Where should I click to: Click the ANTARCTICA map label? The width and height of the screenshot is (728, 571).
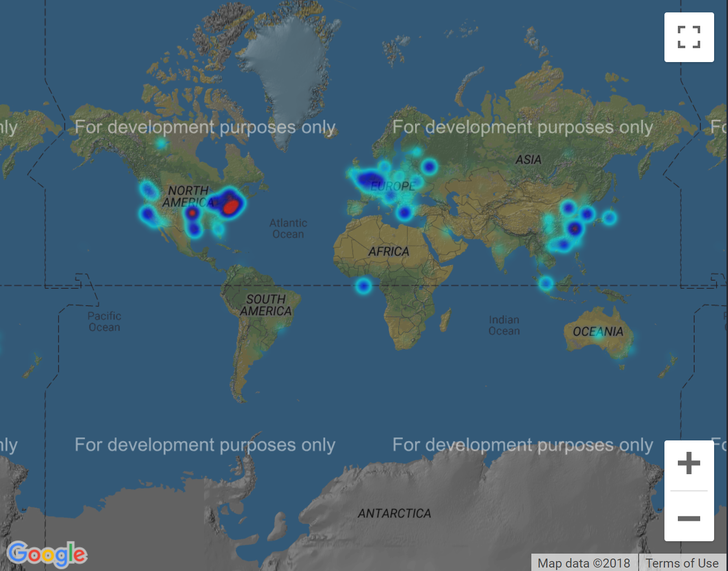[x=394, y=513]
